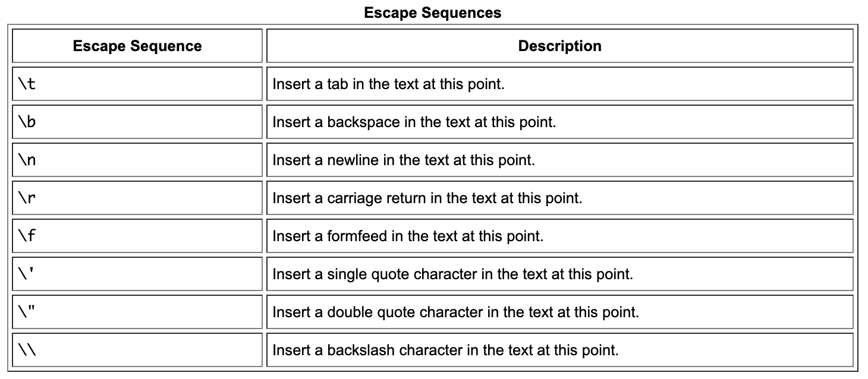Click the 'Insert a carriage return' description
The width and height of the screenshot is (868, 379).
427,198
